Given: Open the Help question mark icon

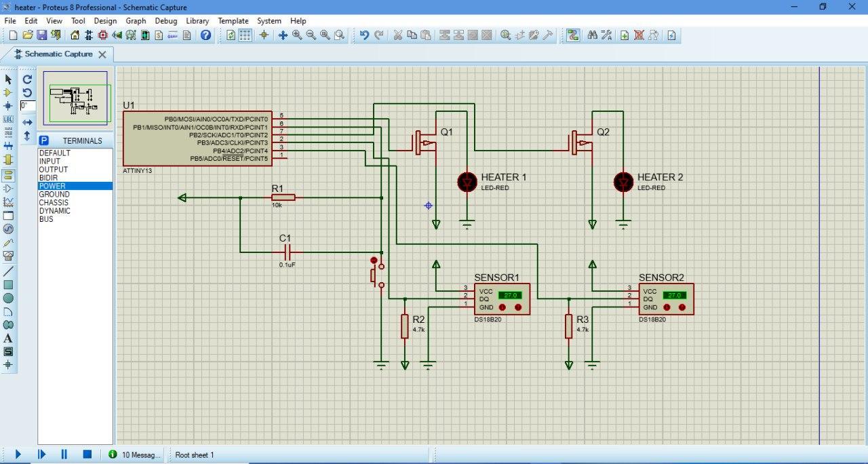Looking at the screenshot, I should 206,35.
